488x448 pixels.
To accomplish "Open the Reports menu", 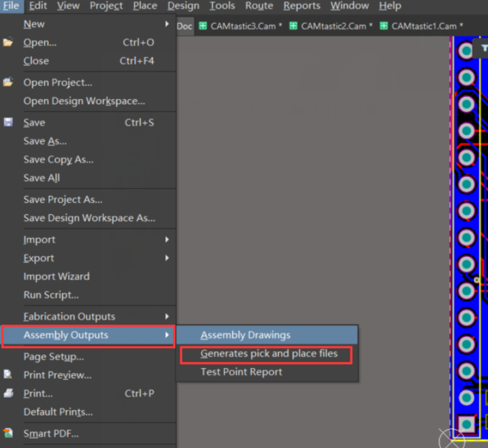I will [302, 6].
